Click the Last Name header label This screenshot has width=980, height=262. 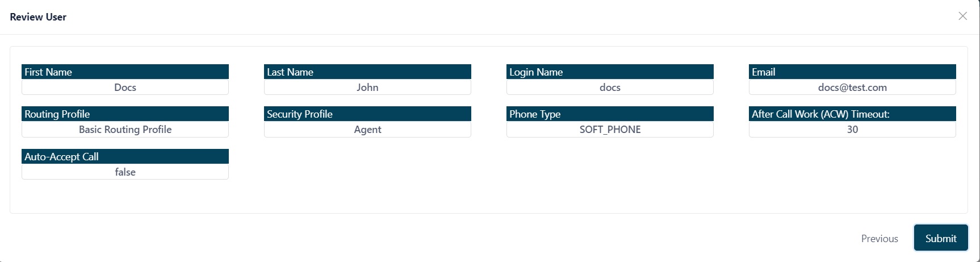(x=290, y=72)
